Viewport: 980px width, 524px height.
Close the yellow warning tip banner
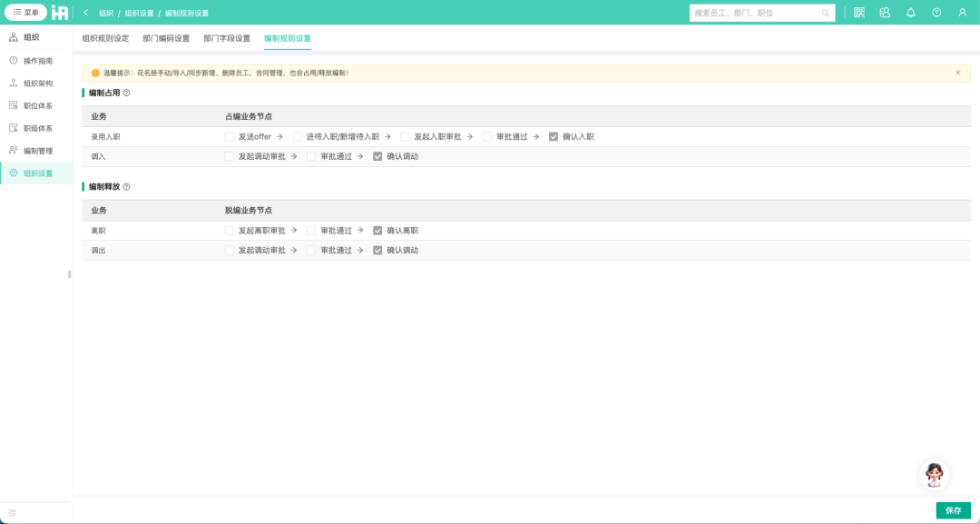[x=957, y=73]
